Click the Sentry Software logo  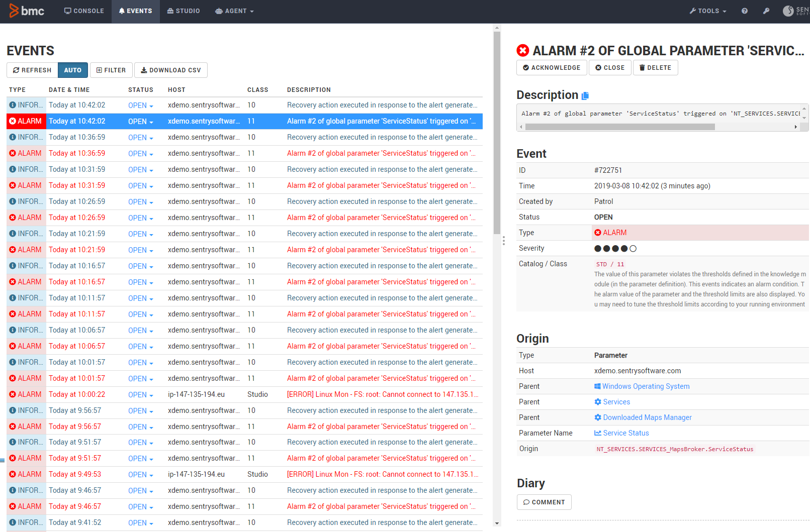[789, 11]
